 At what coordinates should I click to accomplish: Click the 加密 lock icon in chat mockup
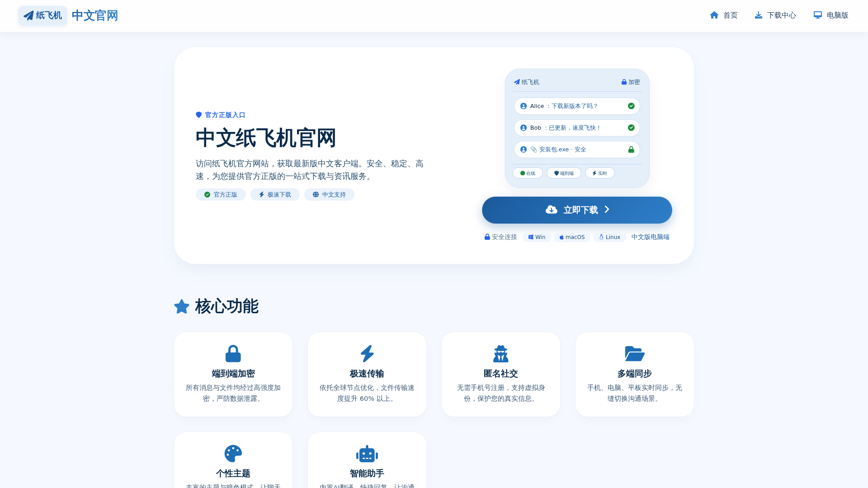[x=624, y=82]
